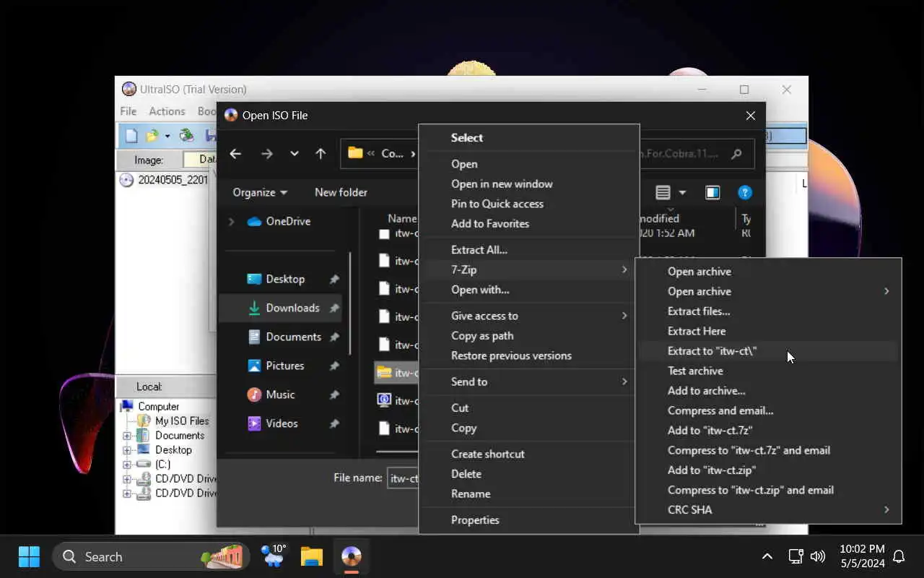Click Open in the context menu

[x=529, y=164]
